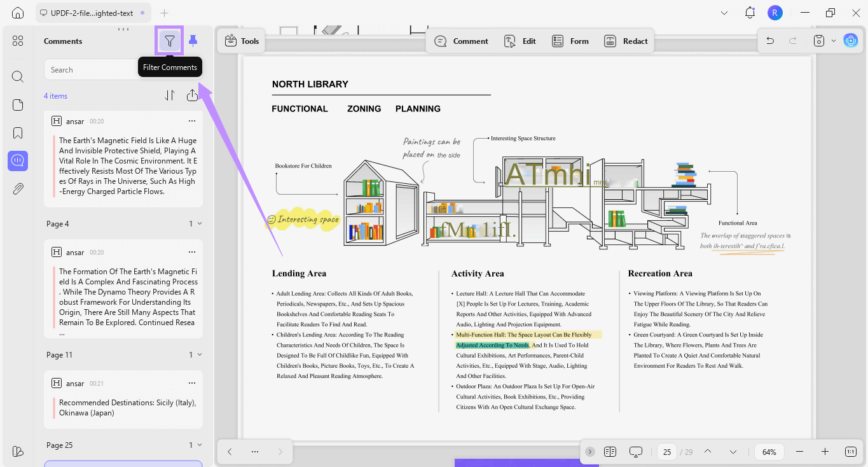Click the Filter Comments funnel icon
This screenshot has height=467, width=868.
tap(169, 41)
